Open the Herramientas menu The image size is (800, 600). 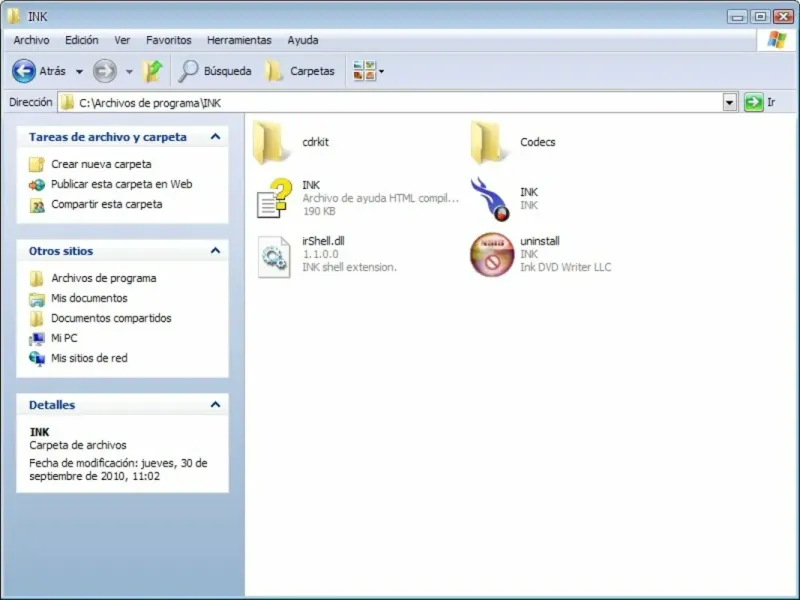239,40
